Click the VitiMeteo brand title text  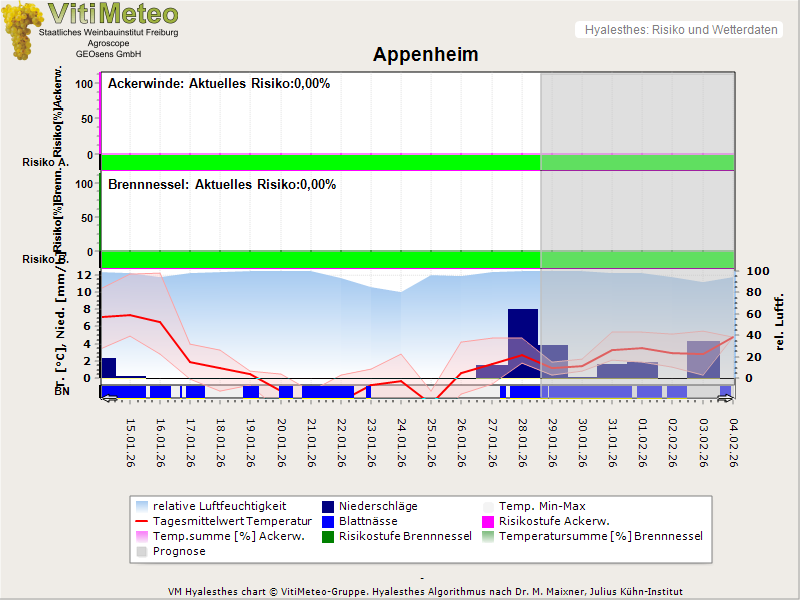pos(113,14)
